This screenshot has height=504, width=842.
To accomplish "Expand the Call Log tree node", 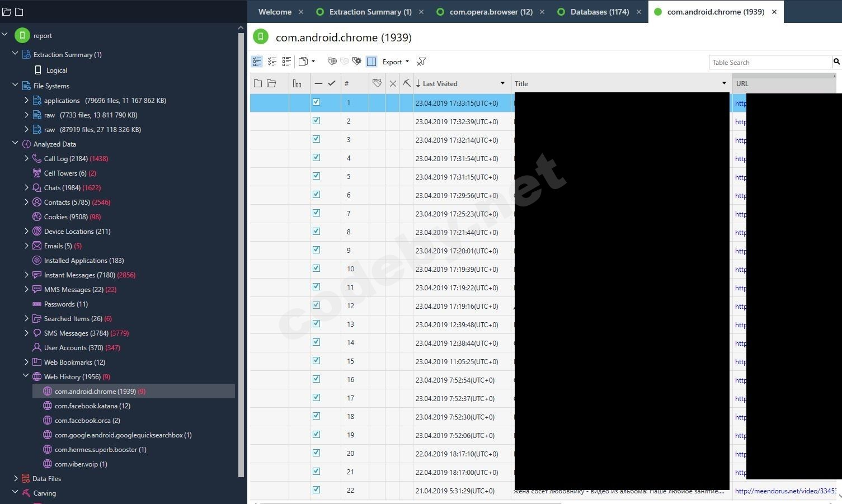I will click(26, 158).
